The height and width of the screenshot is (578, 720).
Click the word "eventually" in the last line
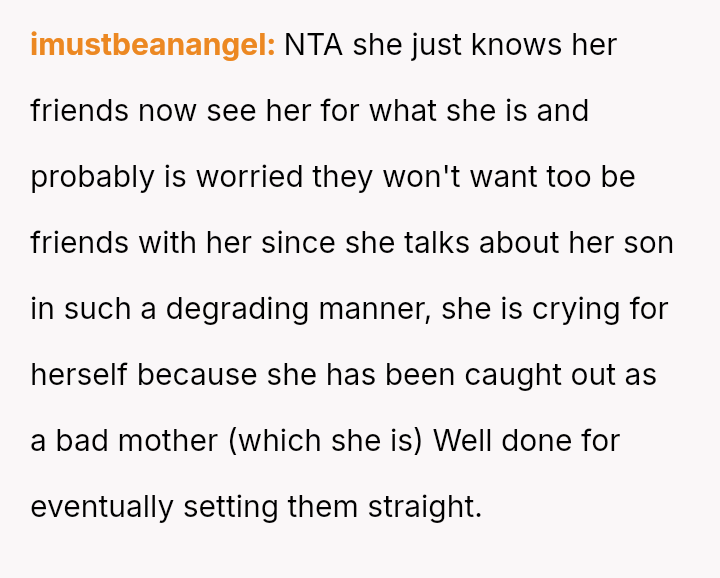102,507
